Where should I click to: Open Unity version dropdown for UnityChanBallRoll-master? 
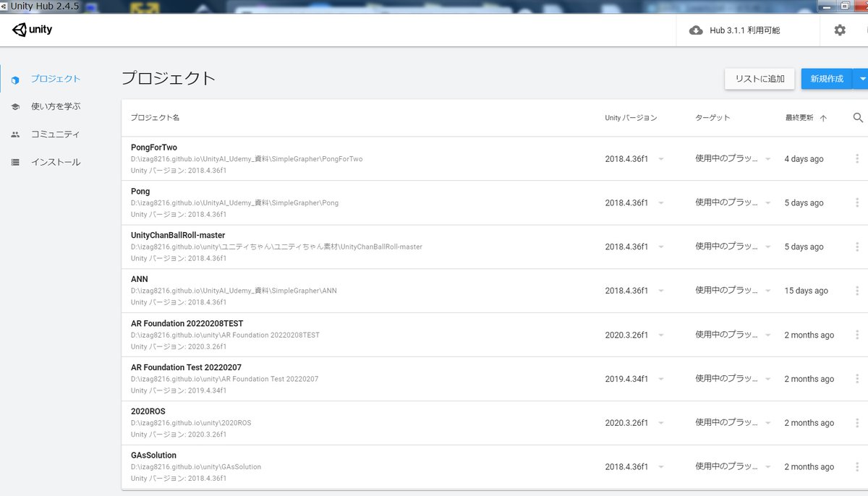tap(661, 247)
